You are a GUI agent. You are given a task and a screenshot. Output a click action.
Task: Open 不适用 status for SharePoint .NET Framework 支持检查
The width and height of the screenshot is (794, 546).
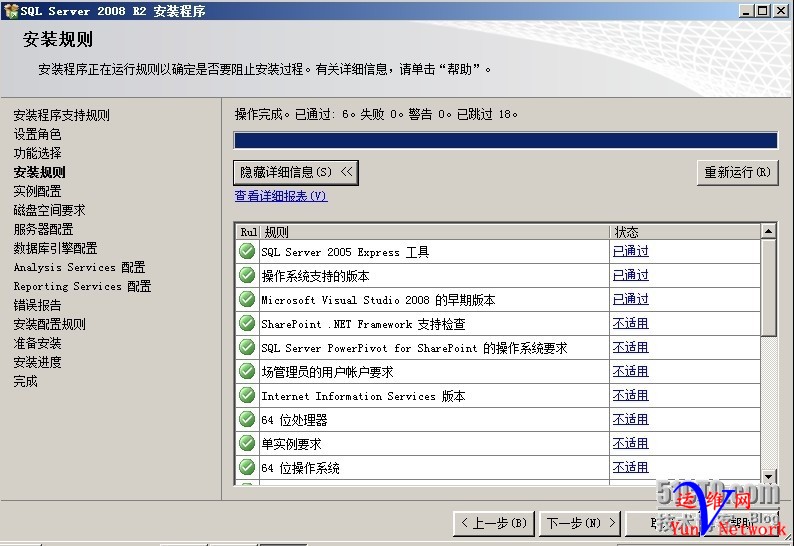click(x=630, y=323)
